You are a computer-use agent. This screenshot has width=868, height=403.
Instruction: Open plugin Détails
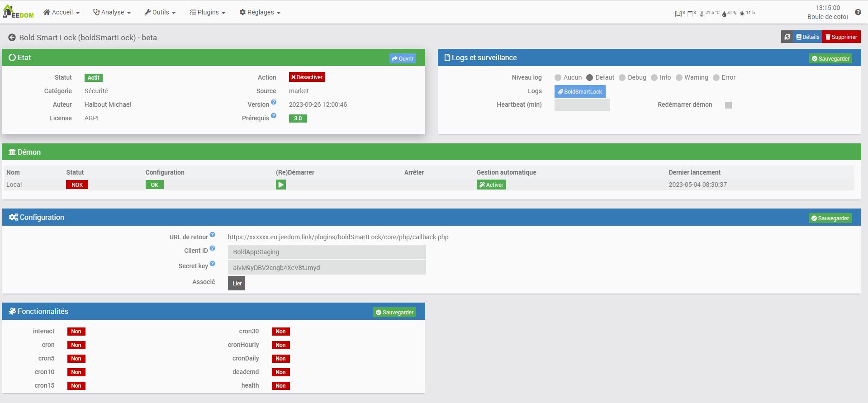coord(808,37)
